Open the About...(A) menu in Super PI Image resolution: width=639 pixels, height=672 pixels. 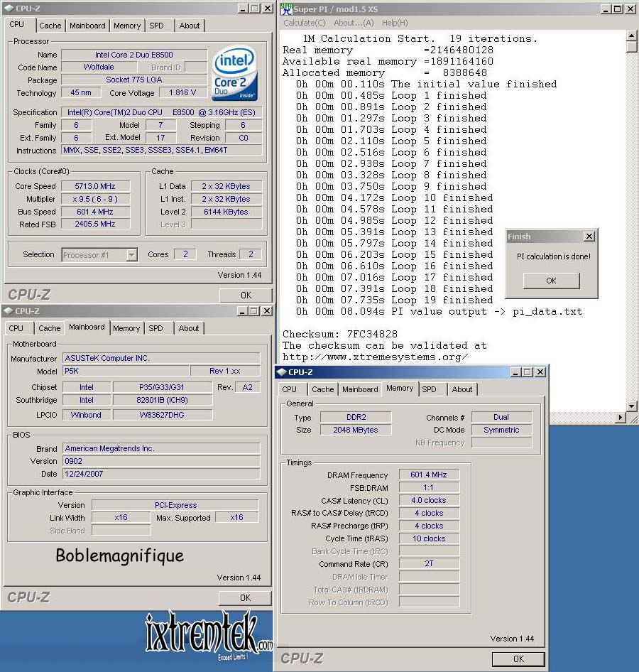[x=354, y=23]
